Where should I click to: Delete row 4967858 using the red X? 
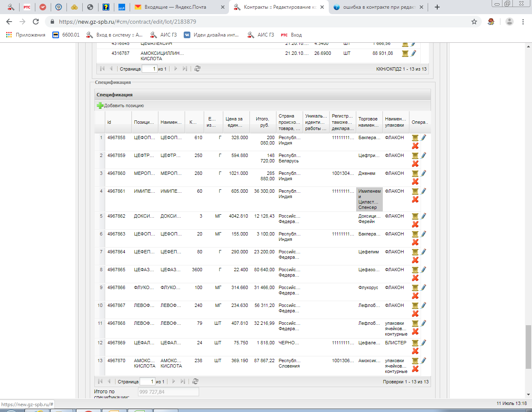pos(415,146)
